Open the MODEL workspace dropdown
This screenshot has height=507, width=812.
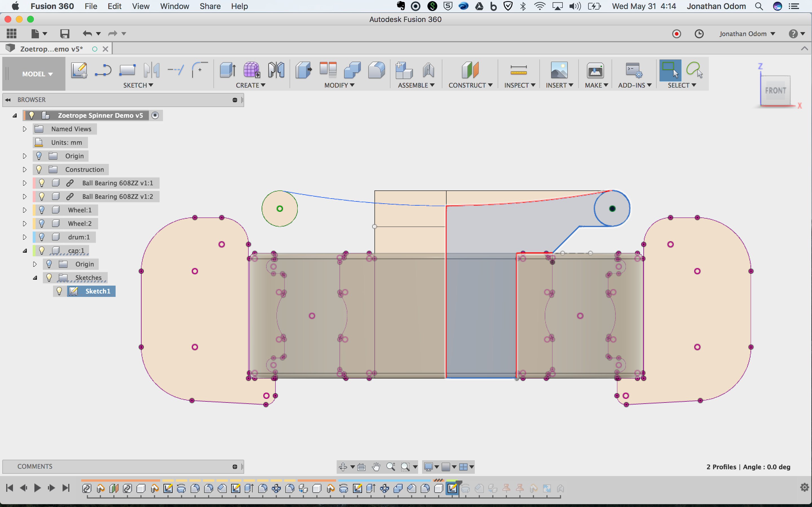tap(37, 74)
